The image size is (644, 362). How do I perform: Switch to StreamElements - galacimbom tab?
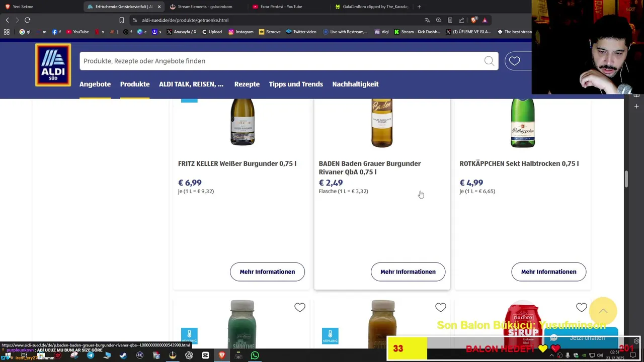205,7
